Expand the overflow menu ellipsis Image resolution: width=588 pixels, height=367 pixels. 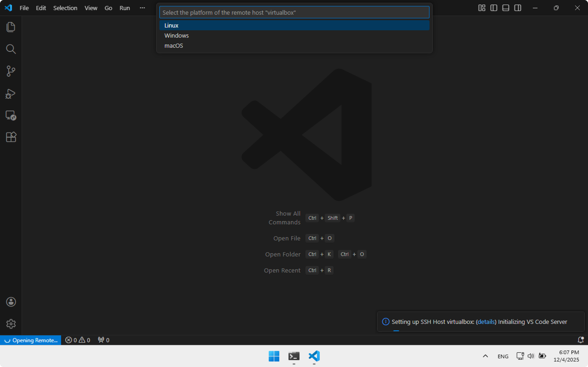point(142,8)
